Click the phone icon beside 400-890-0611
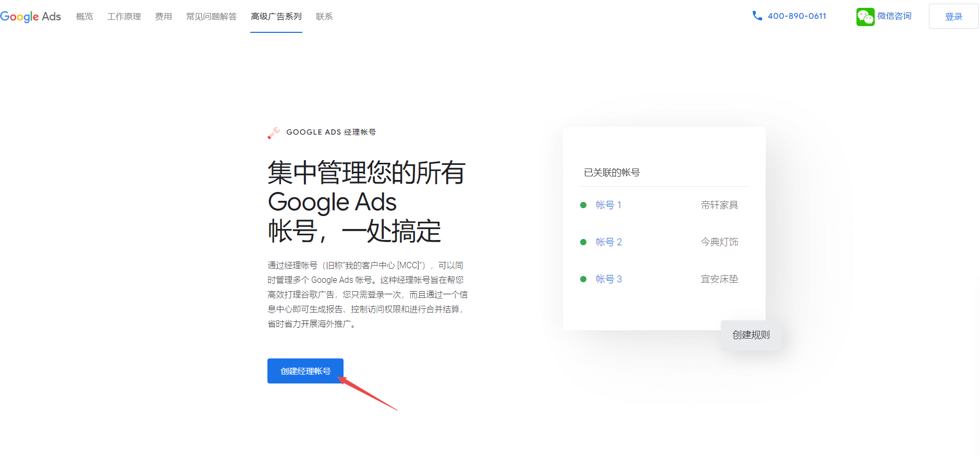This screenshot has width=980, height=456. coord(757,16)
